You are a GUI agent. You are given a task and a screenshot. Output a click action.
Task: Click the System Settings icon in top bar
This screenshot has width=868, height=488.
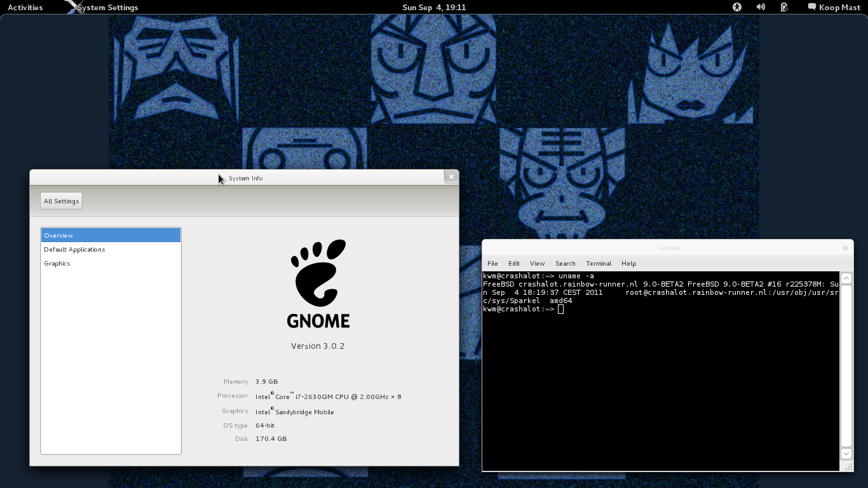pyautogui.click(x=73, y=8)
